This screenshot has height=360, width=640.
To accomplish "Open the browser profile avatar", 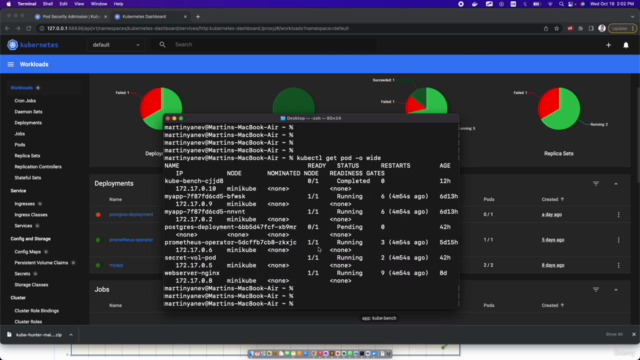I will pos(602,29).
